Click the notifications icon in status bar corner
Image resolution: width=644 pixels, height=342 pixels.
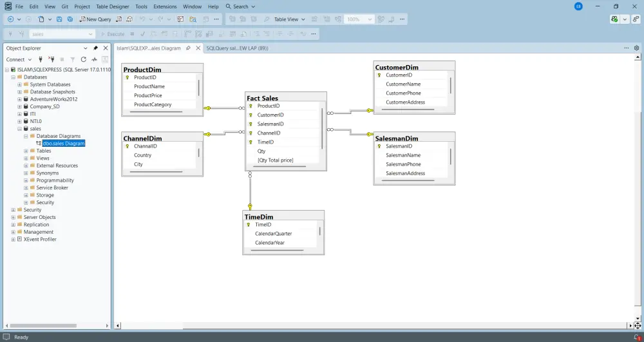tap(637, 337)
